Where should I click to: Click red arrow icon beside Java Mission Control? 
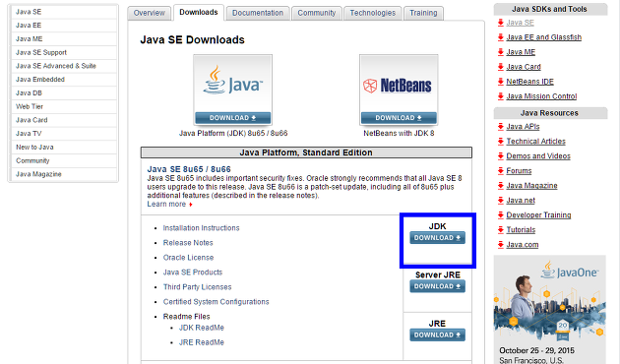[x=501, y=96]
